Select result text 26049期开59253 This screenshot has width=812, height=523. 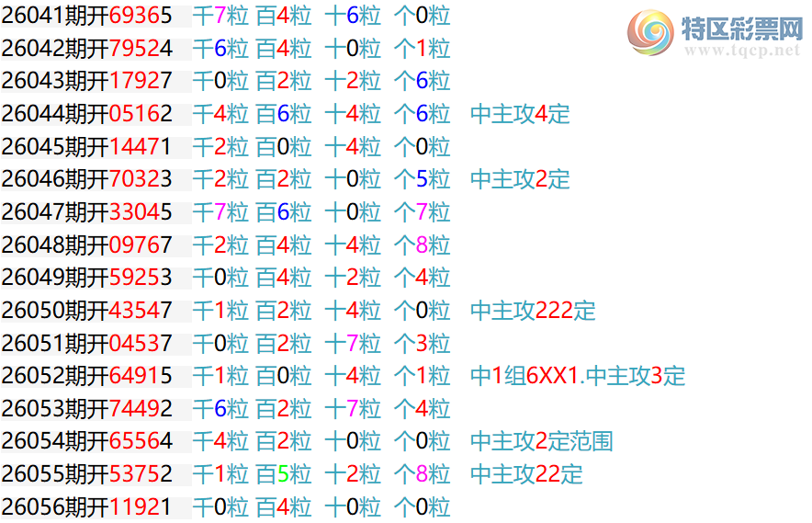click(86, 278)
